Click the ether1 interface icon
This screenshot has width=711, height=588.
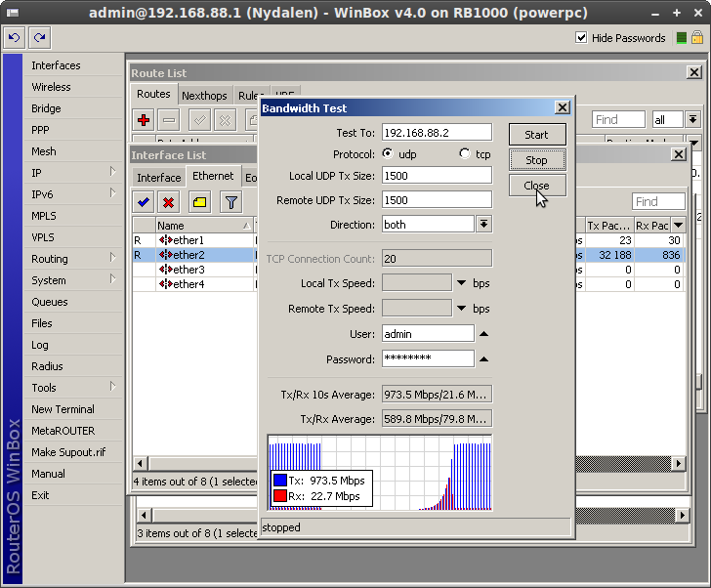pyautogui.click(x=165, y=240)
